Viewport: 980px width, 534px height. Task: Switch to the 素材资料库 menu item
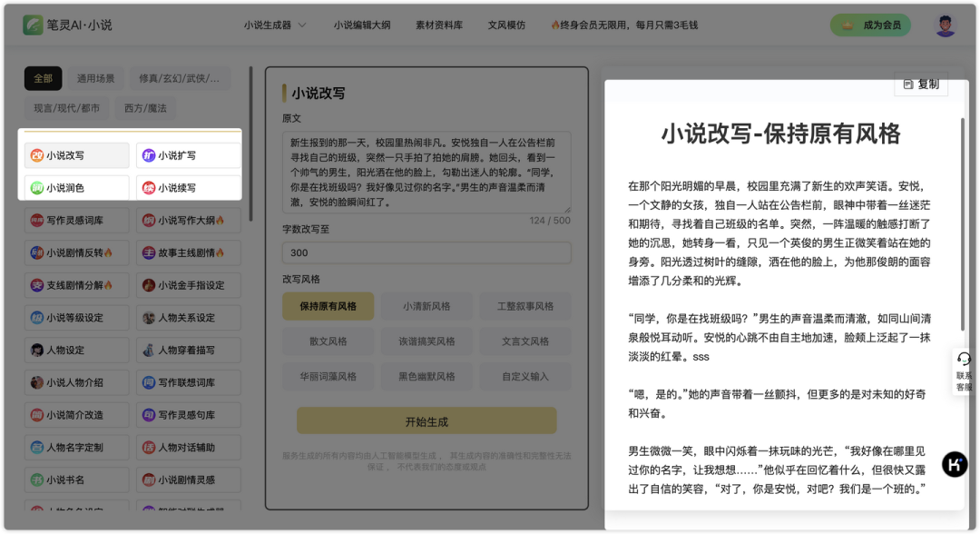pyautogui.click(x=441, y=25)
